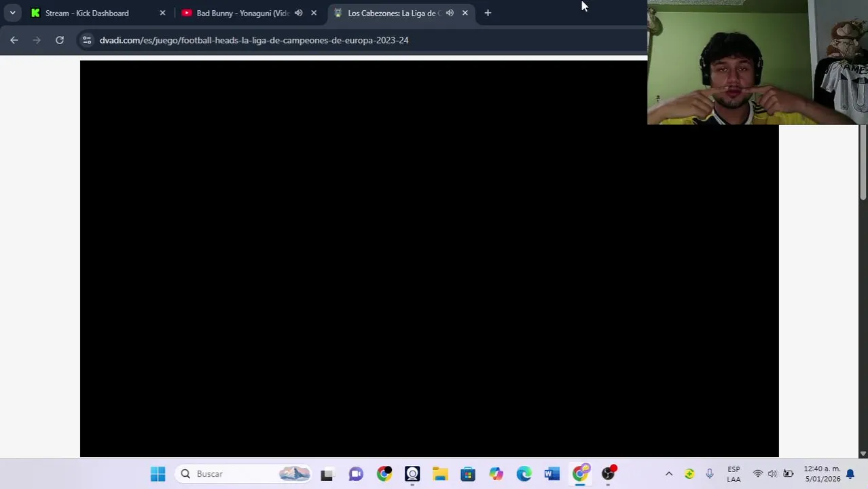Open a new browser tab

pos(488,13)
